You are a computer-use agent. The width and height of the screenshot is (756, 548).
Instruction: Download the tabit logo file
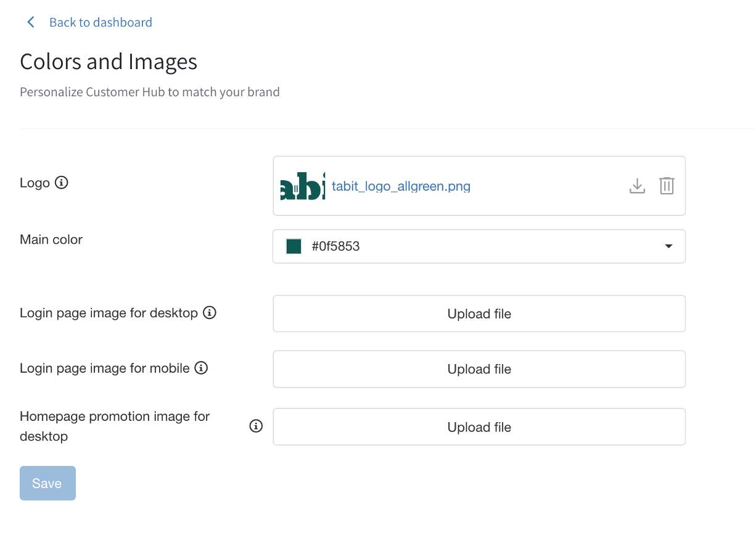(x=637, y=186)
